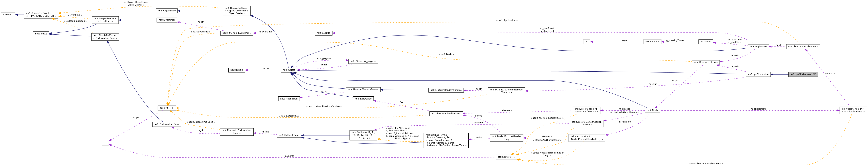This screenshot has height=166, width=868.
Task: Open the ns3::TypeId class node
Action: tap(237, 70)
